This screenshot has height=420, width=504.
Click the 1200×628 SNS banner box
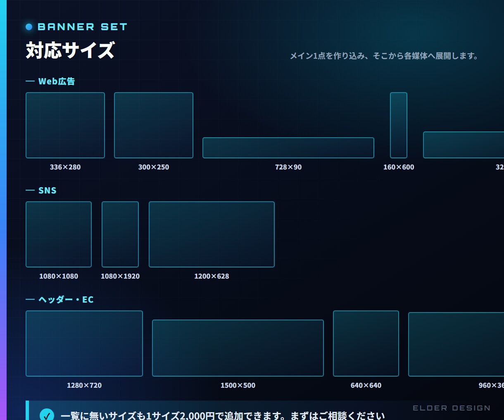212,234
